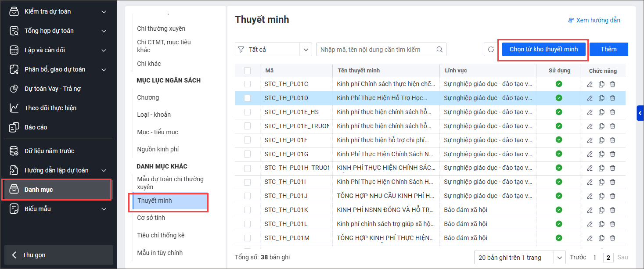Delete the STC_TH_PL01F row using trash icon

point(612,140)
